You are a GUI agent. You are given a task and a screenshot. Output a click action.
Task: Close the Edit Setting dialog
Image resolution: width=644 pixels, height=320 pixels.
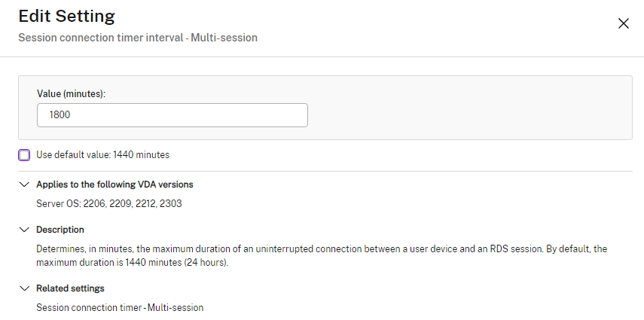(x=623, y=23)
